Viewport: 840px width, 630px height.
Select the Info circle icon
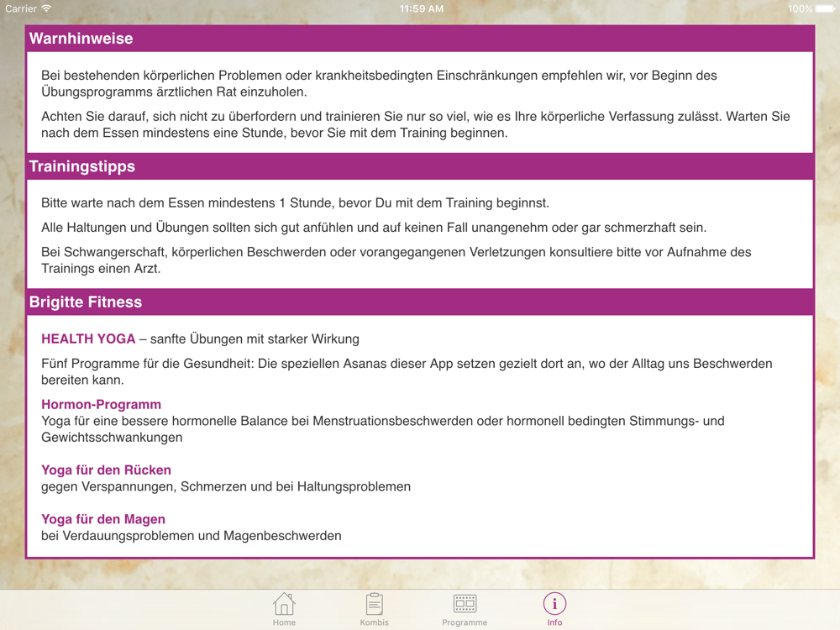pos(554,604)
